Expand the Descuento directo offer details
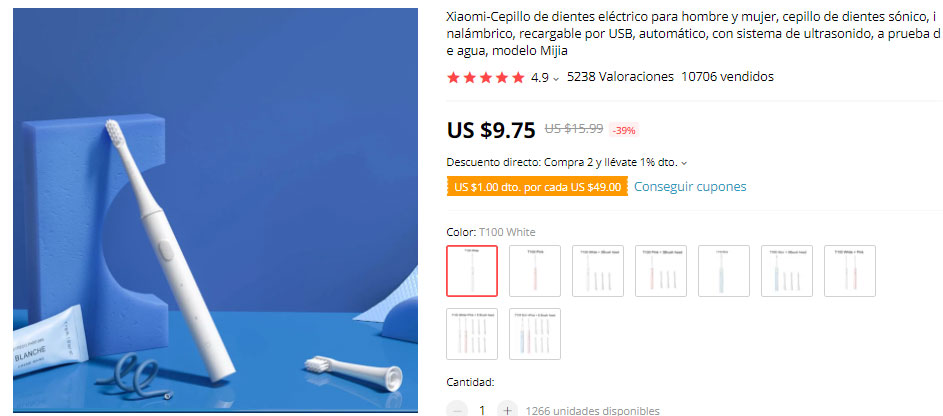 [684, 163]
